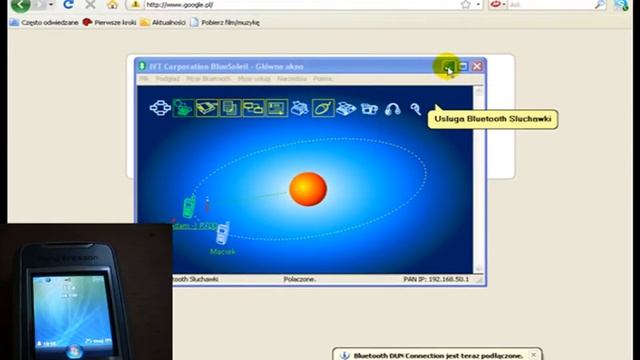
Task: Click the serial port service icon
Action: (207, 108)
